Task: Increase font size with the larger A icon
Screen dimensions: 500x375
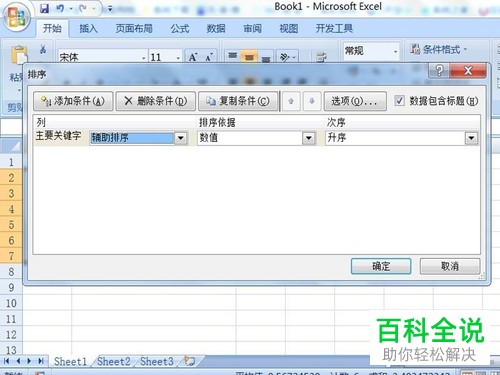Action: [x=193, y=57]
